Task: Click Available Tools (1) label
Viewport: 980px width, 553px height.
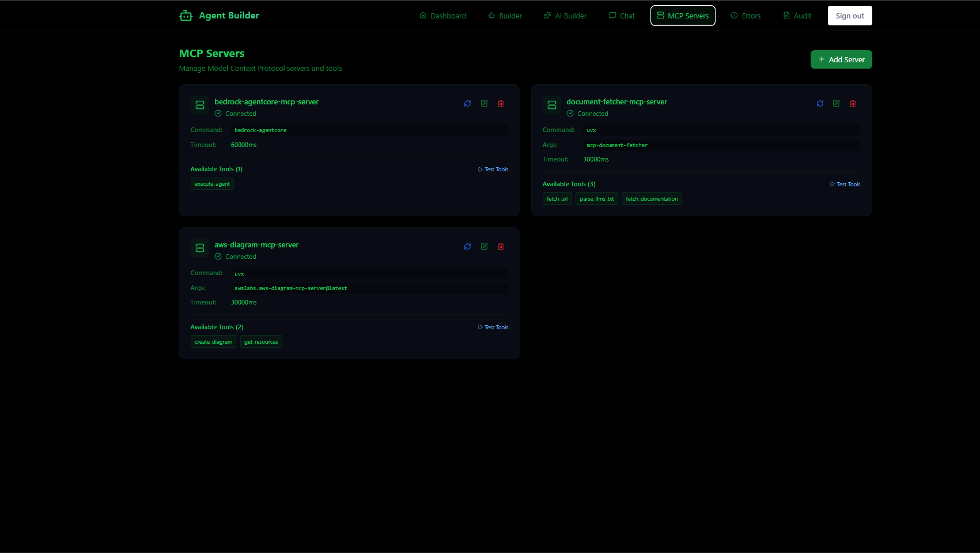Action: click(216, 170)
